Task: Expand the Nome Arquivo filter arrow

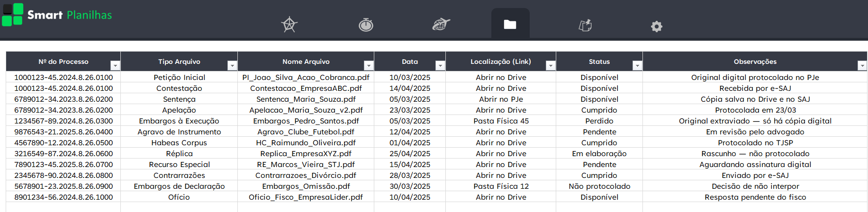Action: tap(368, 66)
